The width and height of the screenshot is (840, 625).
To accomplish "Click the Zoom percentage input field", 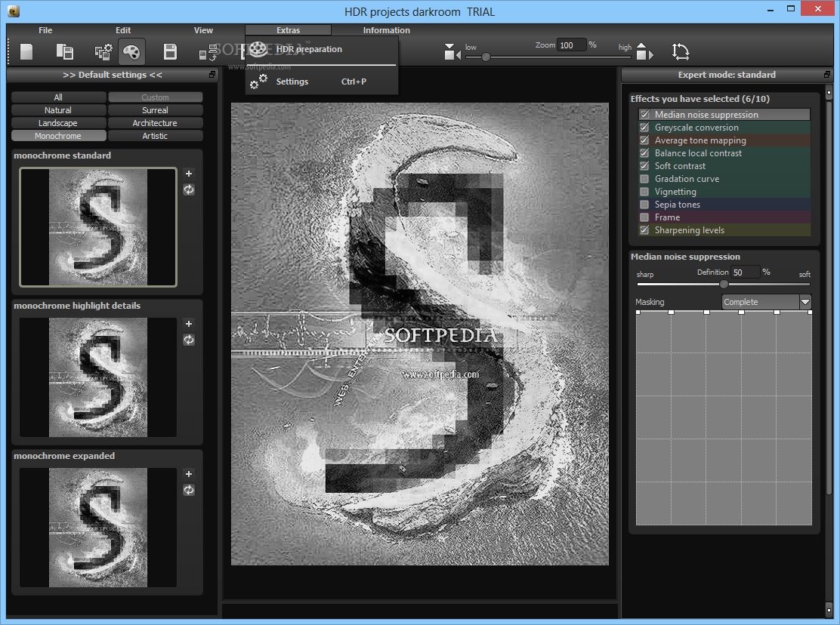I will (571, 45).
